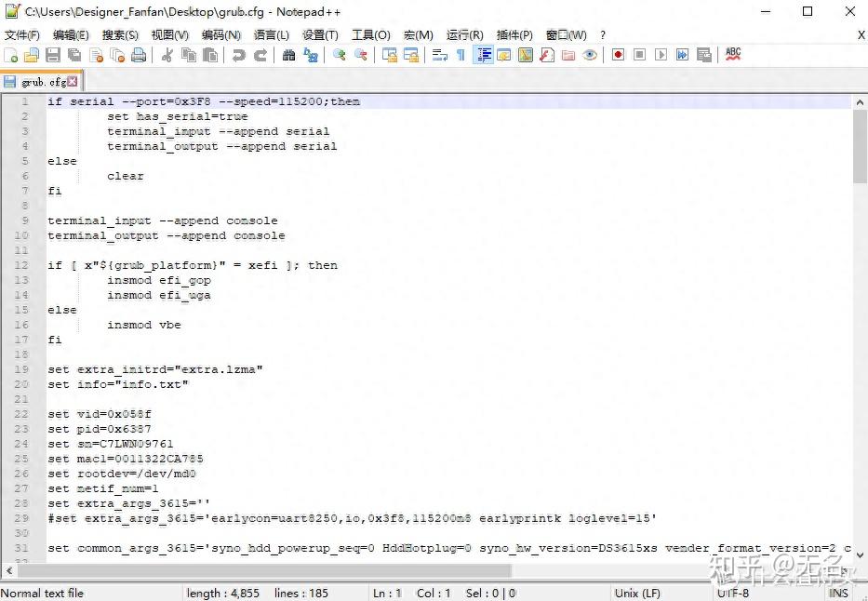The height and width of the screenshot is (601, 868).
Task: Create a new file with the New icon
Action: coord(10,55)
